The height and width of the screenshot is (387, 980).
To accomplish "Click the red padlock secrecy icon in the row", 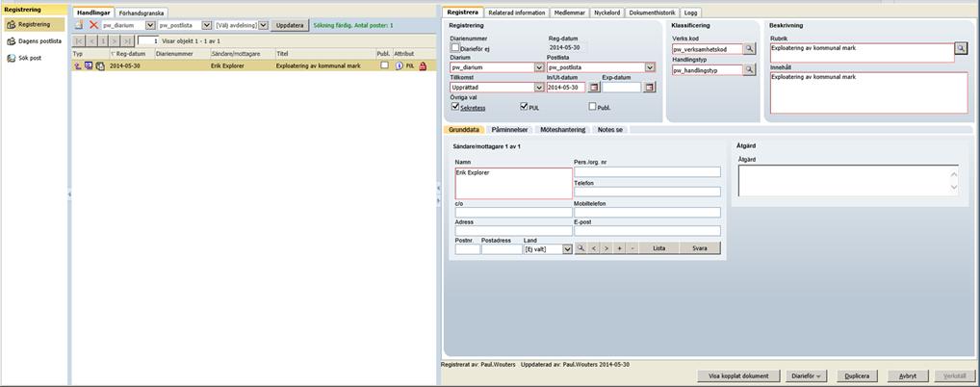I will (x=423, y=65).
